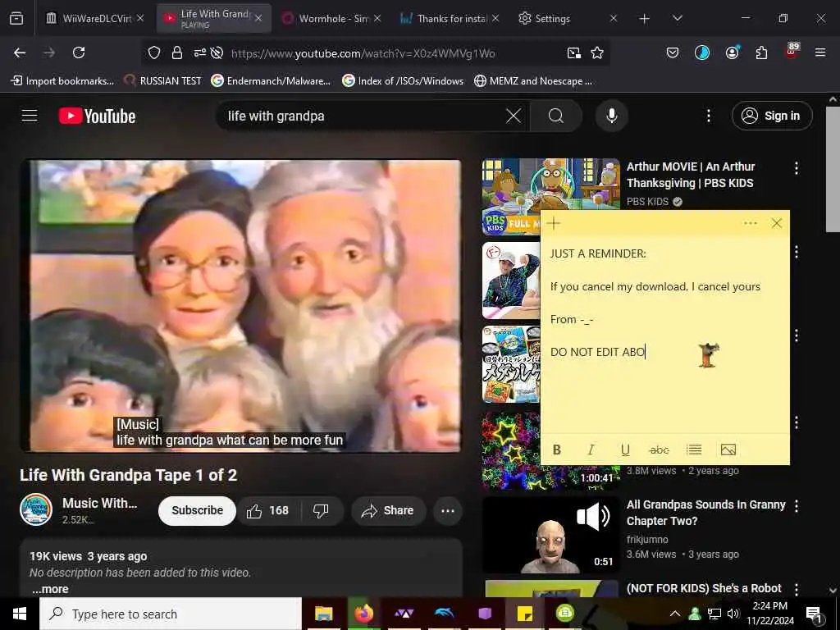The image size is (840, 630).
Task: Toggle italic in sticky note
Action: click(x=591, y=450)
